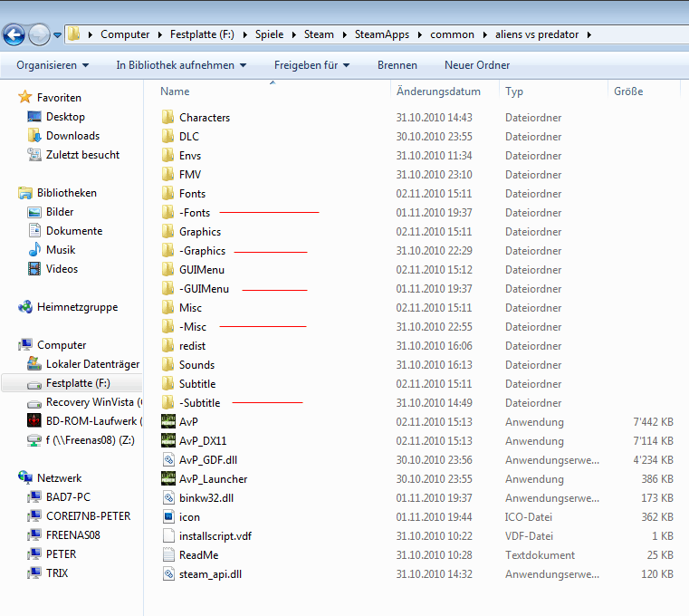Navigate to common in the address bar
This screenshot has height=616, width=689.
click(452, 34)
